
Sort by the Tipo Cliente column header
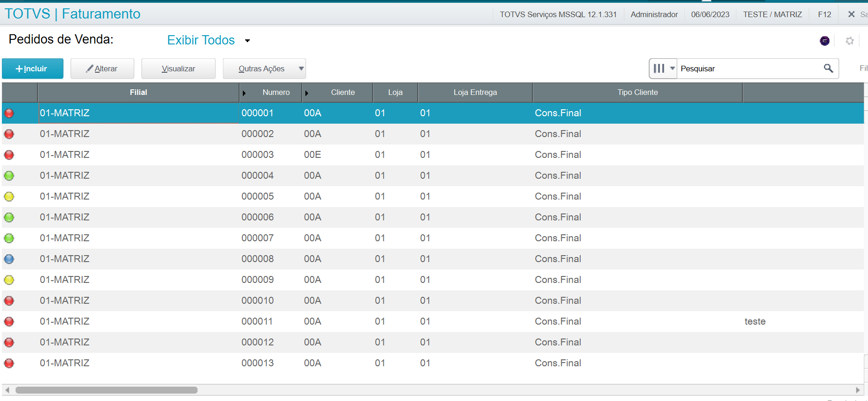point(637,93)
